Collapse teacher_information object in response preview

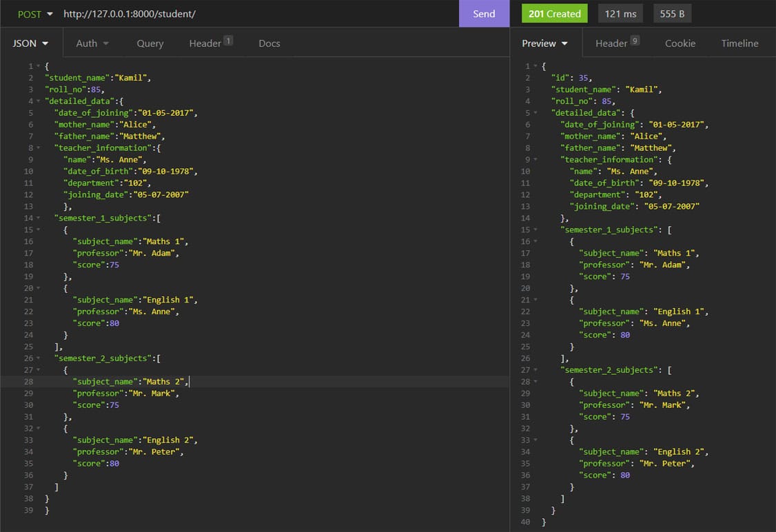coord(536,160)
